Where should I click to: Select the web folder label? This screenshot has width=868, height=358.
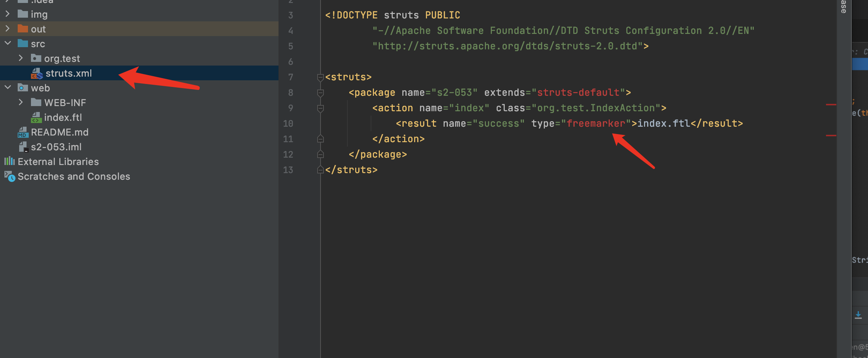[x=40, y=88]
